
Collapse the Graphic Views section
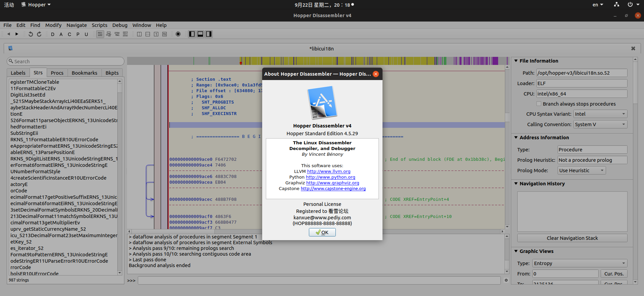(516, 251)
